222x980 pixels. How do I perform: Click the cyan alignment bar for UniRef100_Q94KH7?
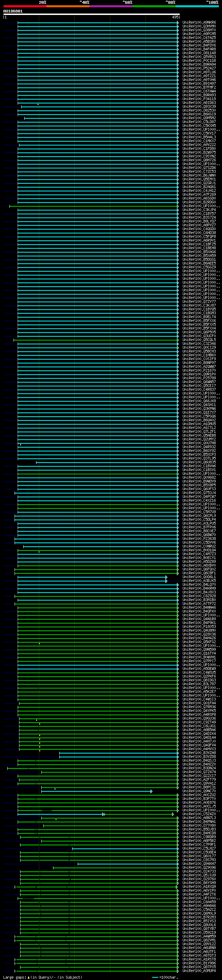pos(128,864)
